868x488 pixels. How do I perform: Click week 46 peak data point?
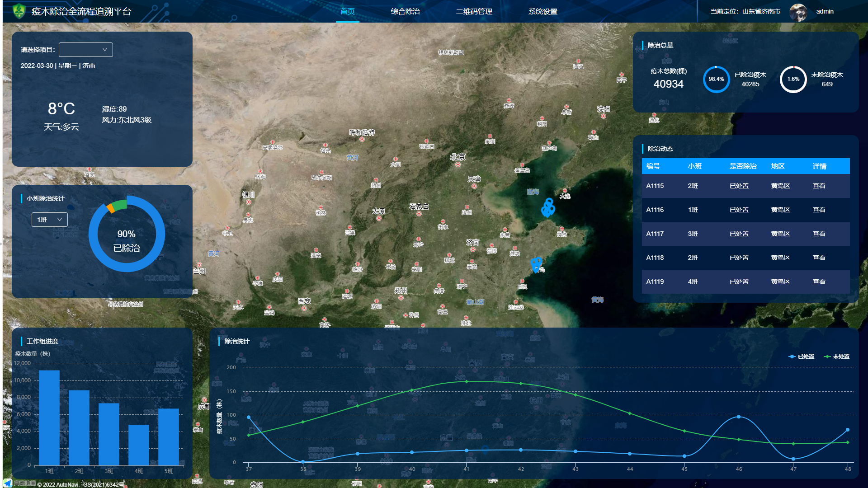739,417
